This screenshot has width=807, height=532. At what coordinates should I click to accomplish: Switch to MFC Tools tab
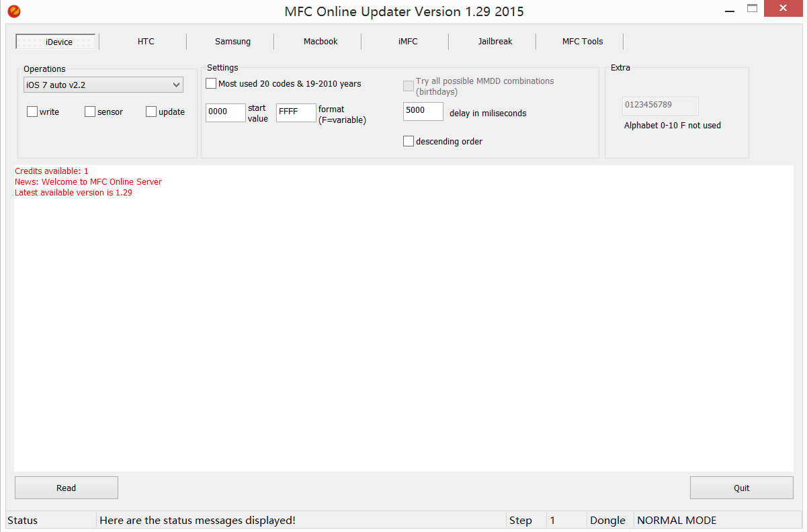pyautogui.click(x=583, y=42)
